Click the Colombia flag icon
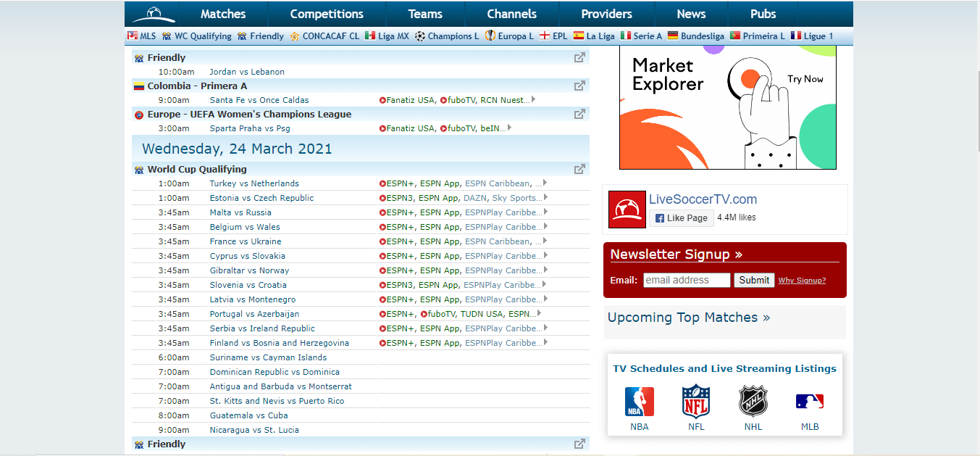Screen dimensions: 980x456 139,86
